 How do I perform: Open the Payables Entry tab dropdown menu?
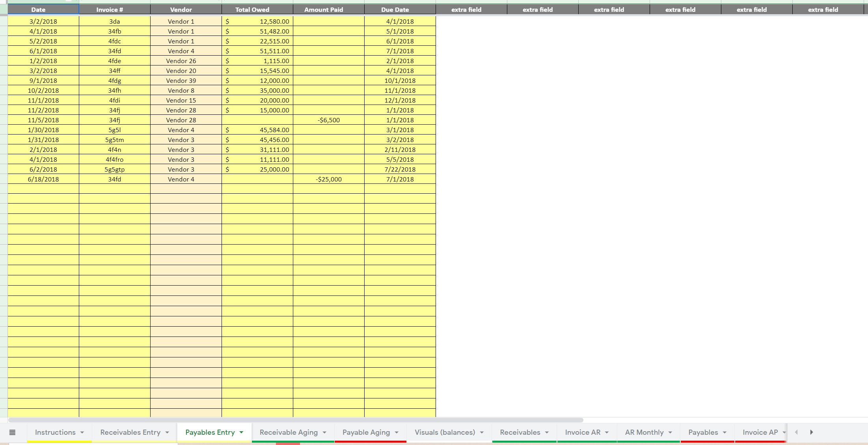242,432
